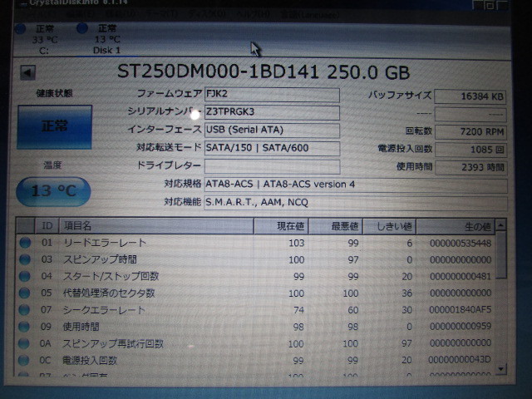Click status icon for 0A スピンアップ再試行回数
The height and width of the screenshot is (399, 532).
(x=23, y=343)
